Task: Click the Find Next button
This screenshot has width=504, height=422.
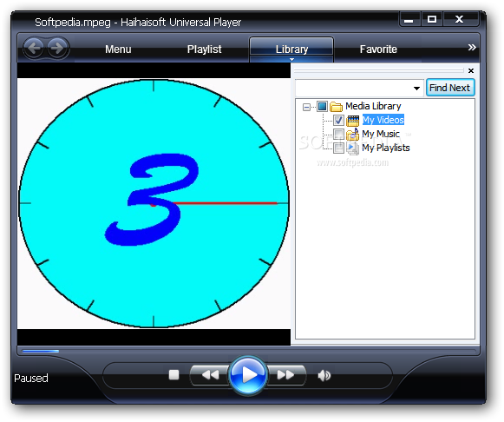Action: (x=450, y=88)
